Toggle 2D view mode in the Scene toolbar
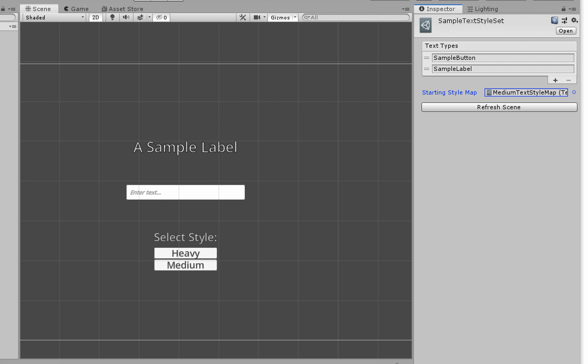Screen dimensions: 588x364 click(x=96, y=18)
